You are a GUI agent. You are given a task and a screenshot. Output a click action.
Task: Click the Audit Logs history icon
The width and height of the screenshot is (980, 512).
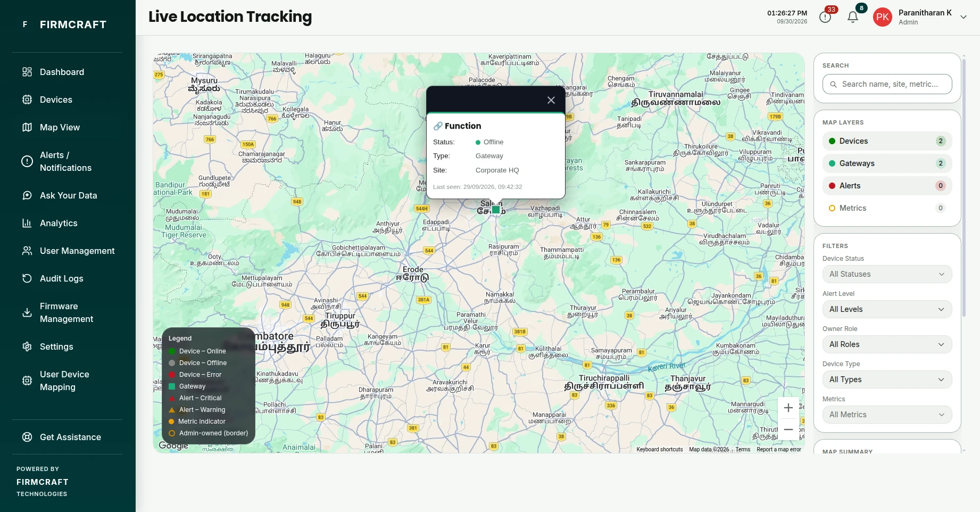27,278
